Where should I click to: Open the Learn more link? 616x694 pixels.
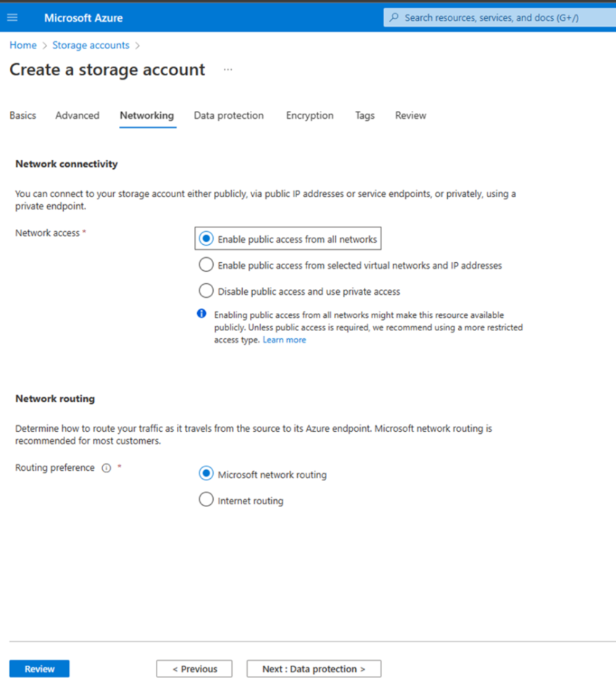click(x=284, y=340)
